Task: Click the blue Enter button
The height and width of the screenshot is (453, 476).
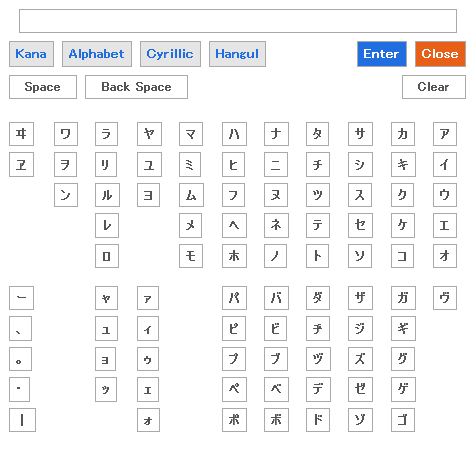Action: [x=382, y=54]
